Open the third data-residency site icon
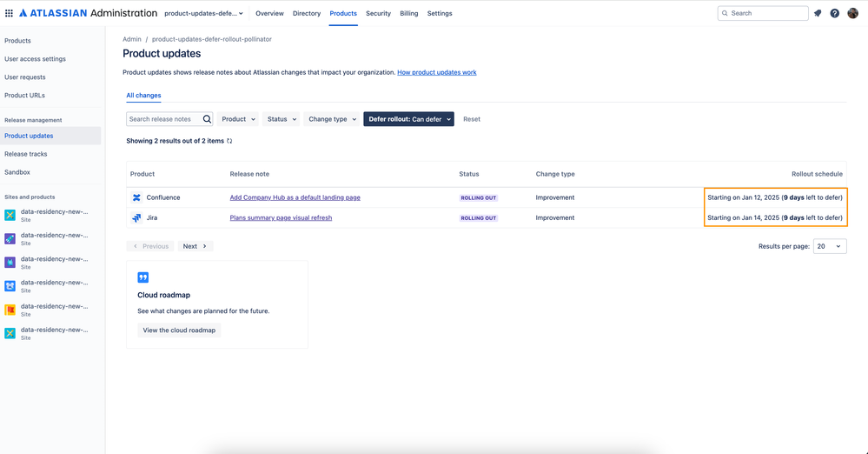 [10, 262]
